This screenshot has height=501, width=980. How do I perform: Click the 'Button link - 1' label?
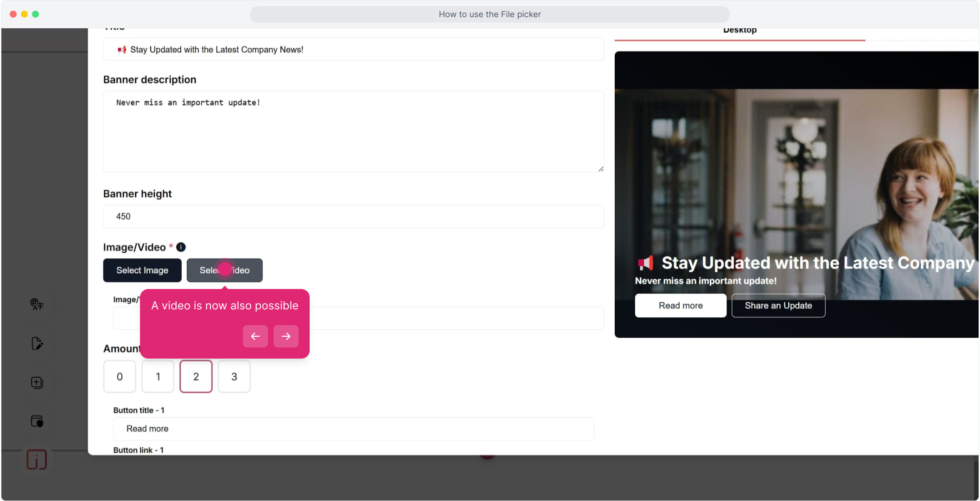click(138, 450)
